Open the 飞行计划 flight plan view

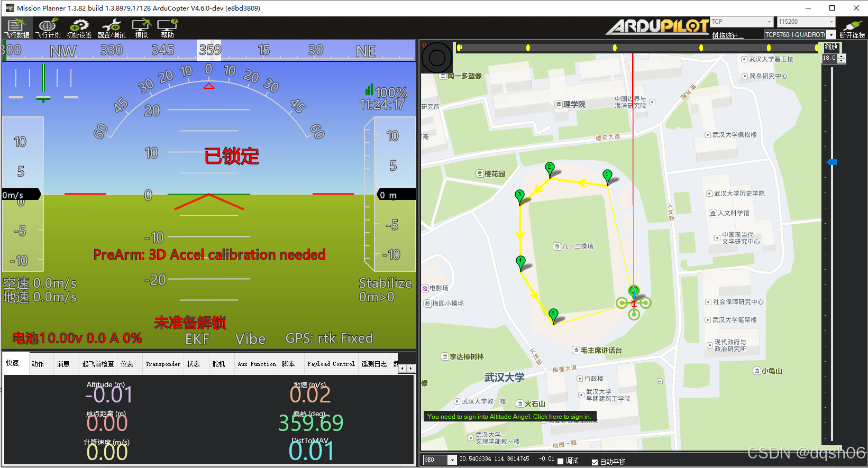[x=48, y=28]
